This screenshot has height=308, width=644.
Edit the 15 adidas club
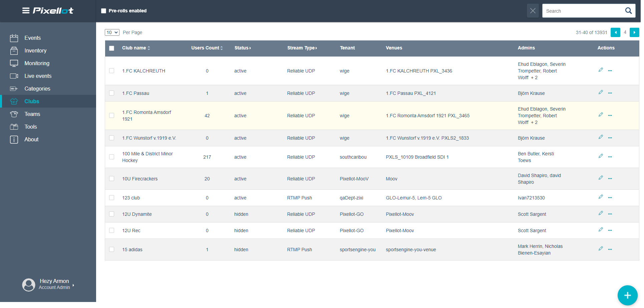(601, 249)
